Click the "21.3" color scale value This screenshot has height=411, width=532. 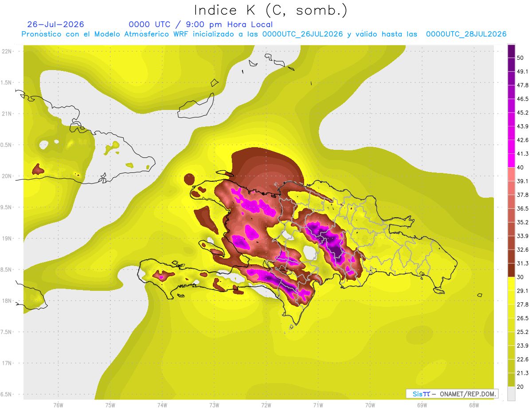point(523,373)
